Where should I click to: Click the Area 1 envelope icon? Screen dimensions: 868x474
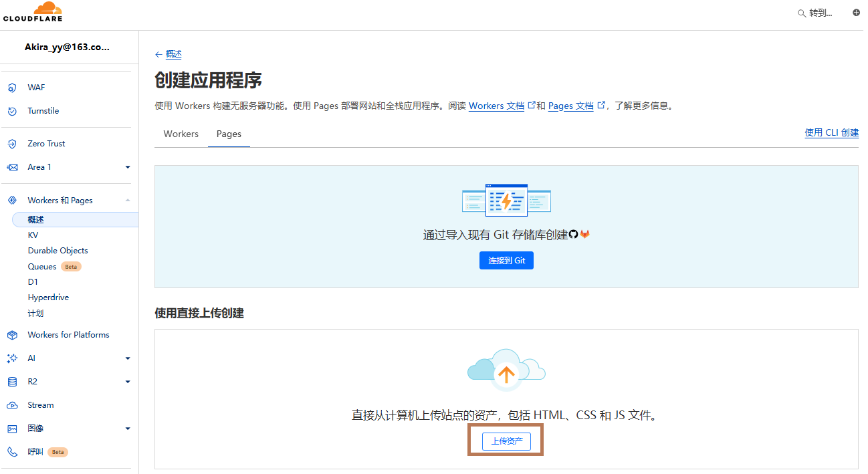pyautogui.click(x=12, y=167)
